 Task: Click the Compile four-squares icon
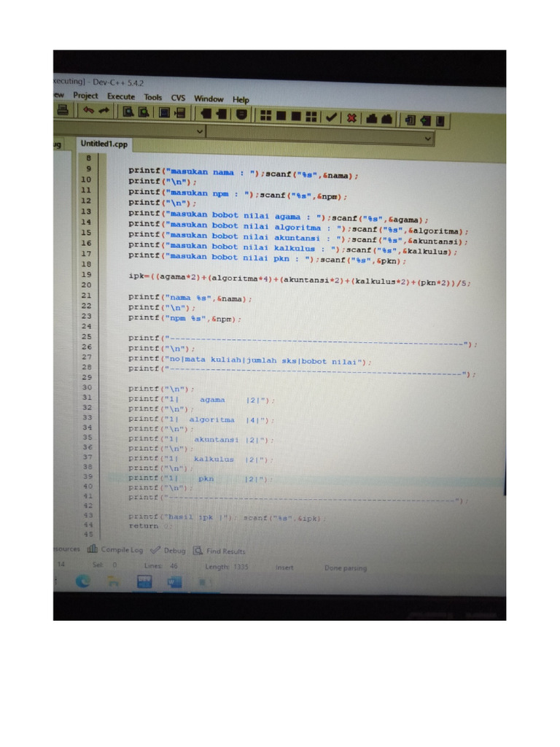pyautogui.click(x=265, y=115)
